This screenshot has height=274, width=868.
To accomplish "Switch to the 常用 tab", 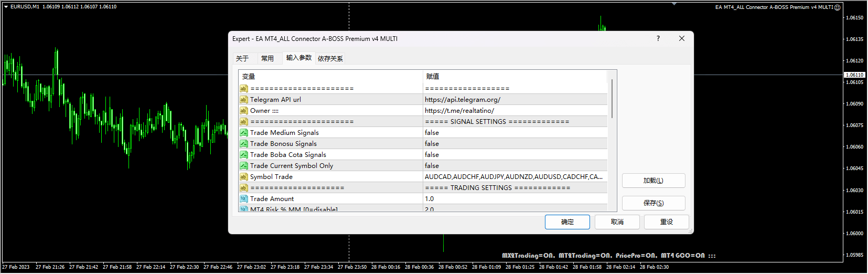I will (x=267, y=58).
